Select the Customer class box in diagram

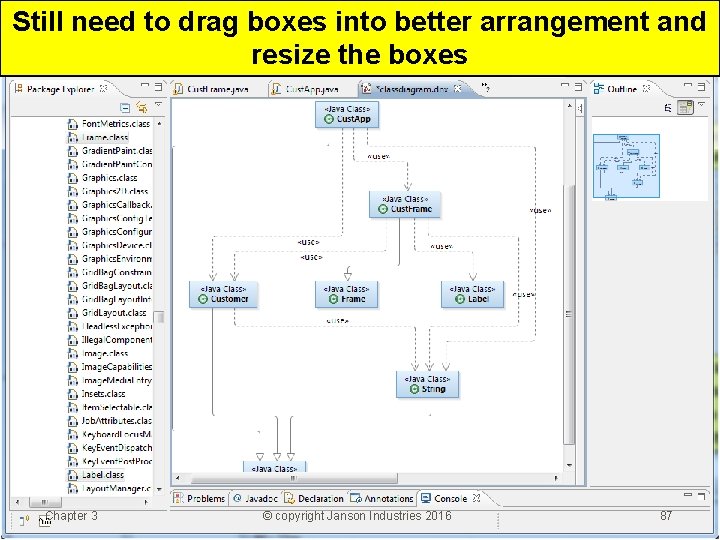(x=224, y=294)
